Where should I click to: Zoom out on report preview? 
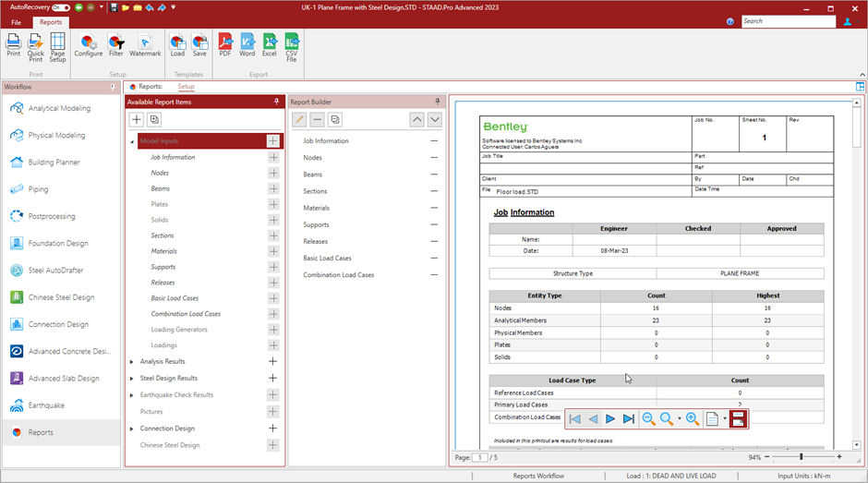tap(648, 418)
